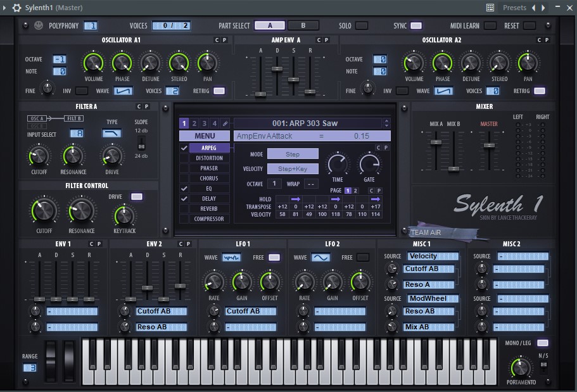Go to the previous preset arrow
Viewport: 577px width, 392px height.
pos(533,8)
